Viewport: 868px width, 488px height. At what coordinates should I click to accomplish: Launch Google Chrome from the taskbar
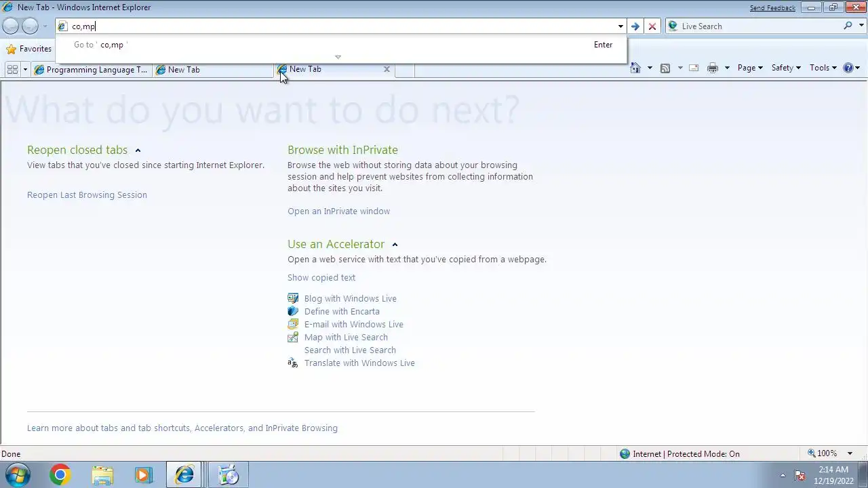(60, 475)
